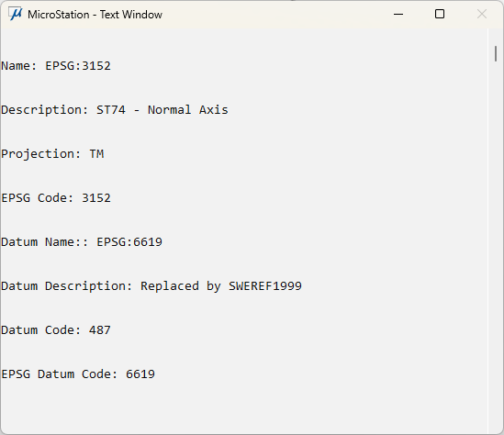Screen dimensions: 504x435
Task: Click 'Description: ST74 - Normal Axis' text
Action: point(115,110)
